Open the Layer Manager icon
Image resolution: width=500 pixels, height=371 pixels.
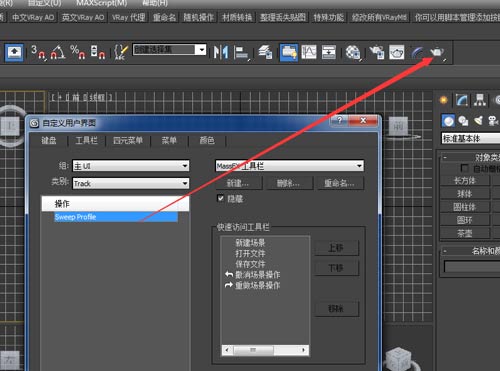pos(265,52)
